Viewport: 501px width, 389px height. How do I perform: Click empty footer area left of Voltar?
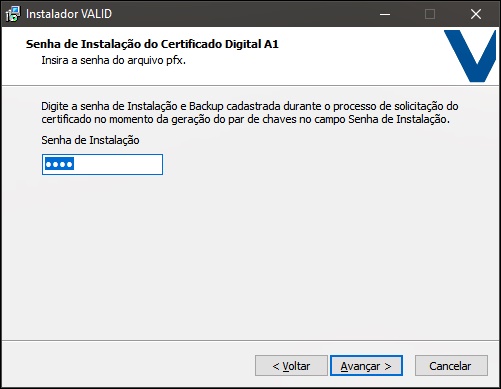pyautogui.click(x=128, y=366)
